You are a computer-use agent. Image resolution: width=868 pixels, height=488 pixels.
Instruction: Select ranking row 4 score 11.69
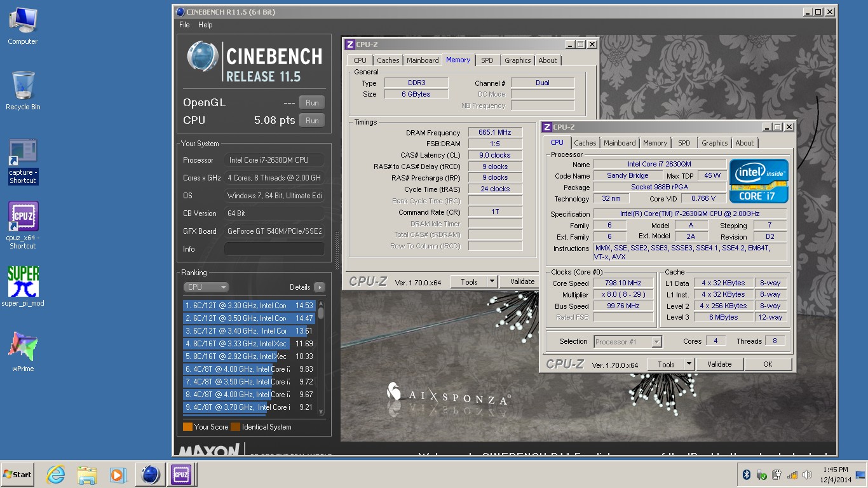point(249,344)
